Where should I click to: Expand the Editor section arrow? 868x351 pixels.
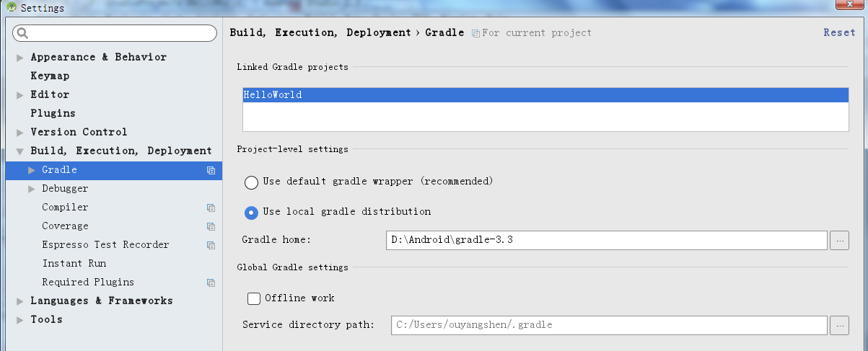(20, 95)
